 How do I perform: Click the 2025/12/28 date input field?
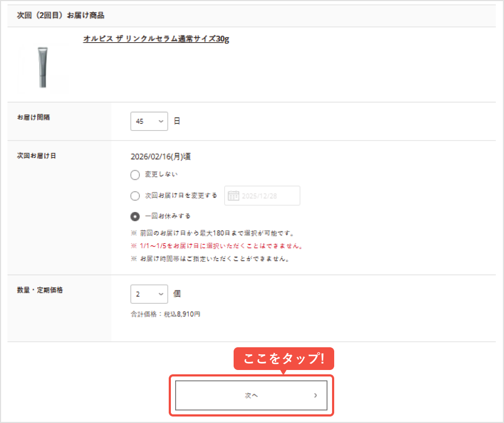268,195
